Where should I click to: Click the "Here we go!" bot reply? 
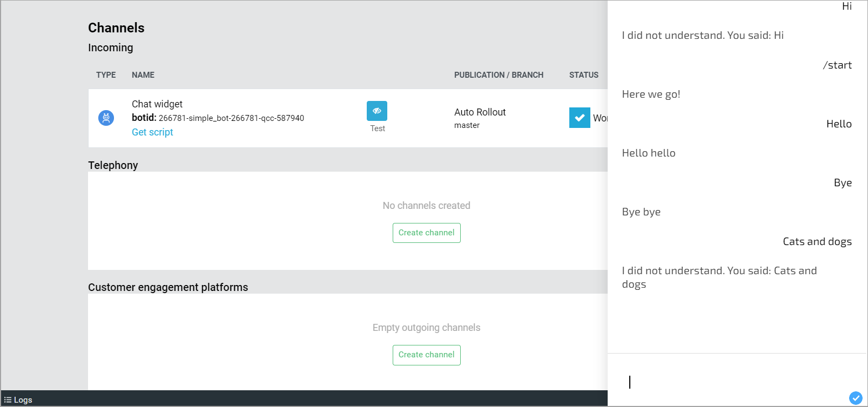(x=651, y=94)
